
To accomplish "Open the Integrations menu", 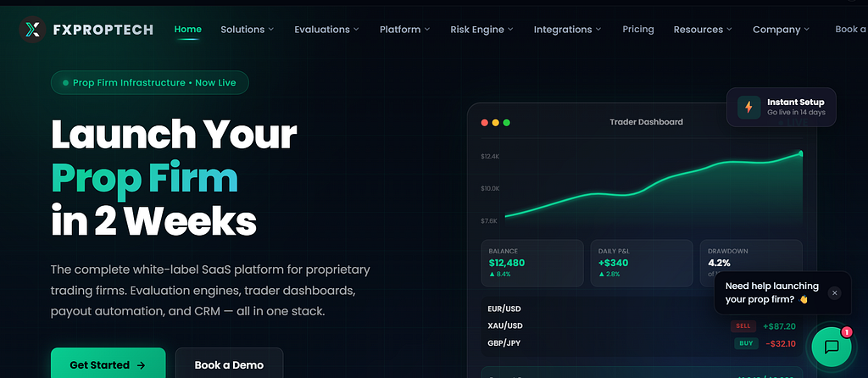I will pos(568,30).
